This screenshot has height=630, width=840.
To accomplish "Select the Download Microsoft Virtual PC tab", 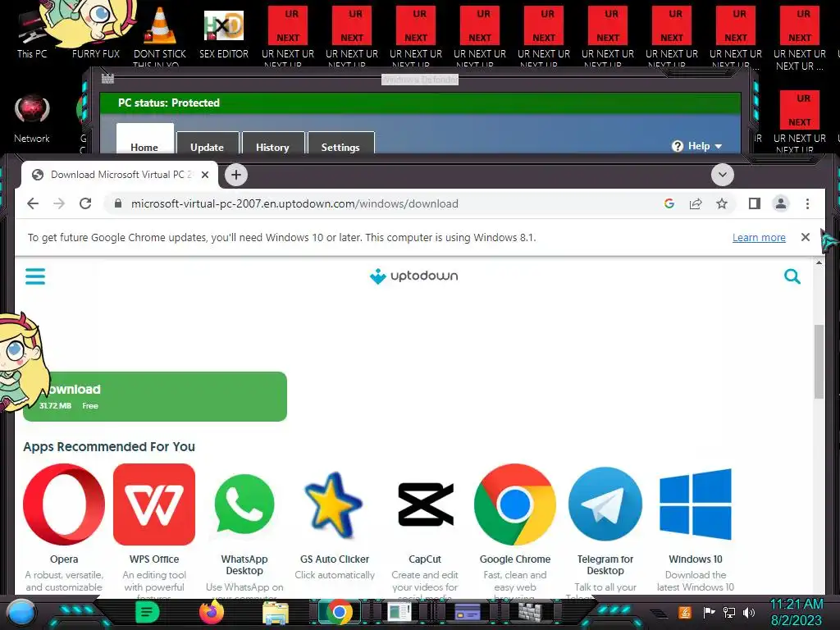I will (120, 175).
